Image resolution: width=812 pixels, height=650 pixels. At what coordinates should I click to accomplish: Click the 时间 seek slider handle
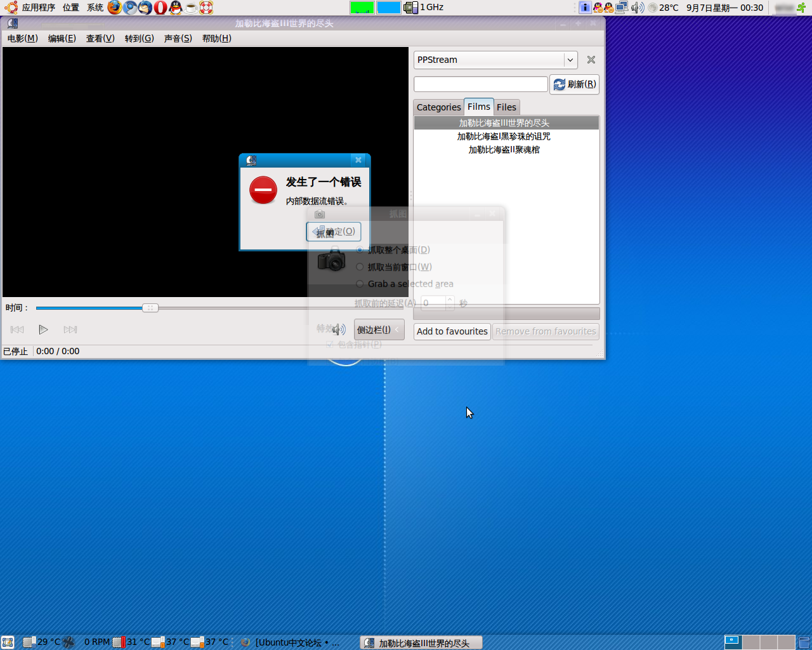150,308
